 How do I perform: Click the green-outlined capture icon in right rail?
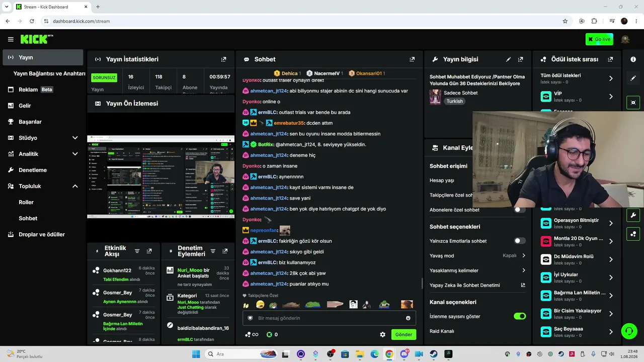pos(633,102)
